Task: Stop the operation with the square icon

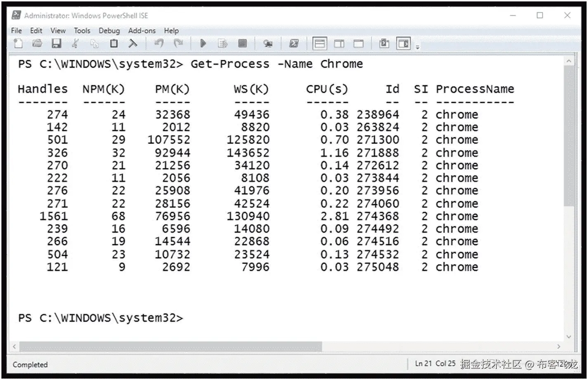Action: point(243,43)
